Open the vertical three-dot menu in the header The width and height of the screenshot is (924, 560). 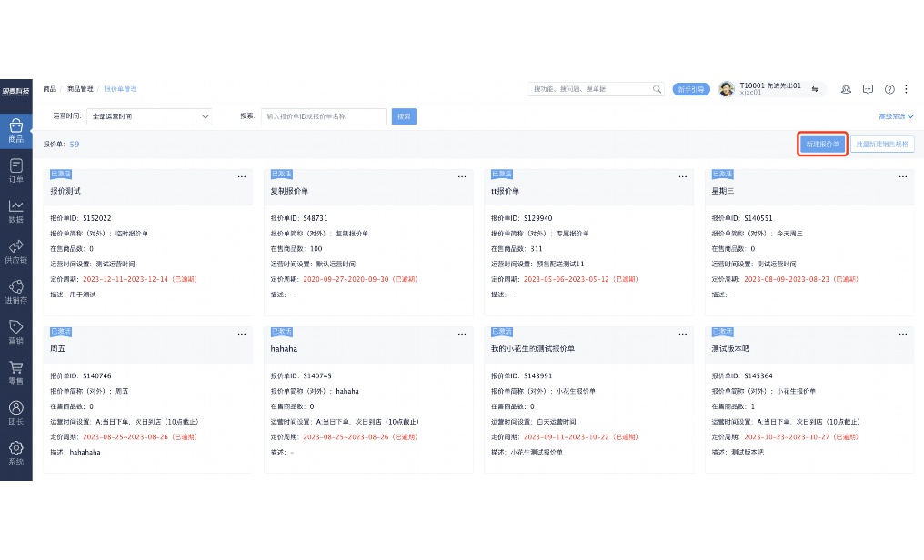point(907,89)
